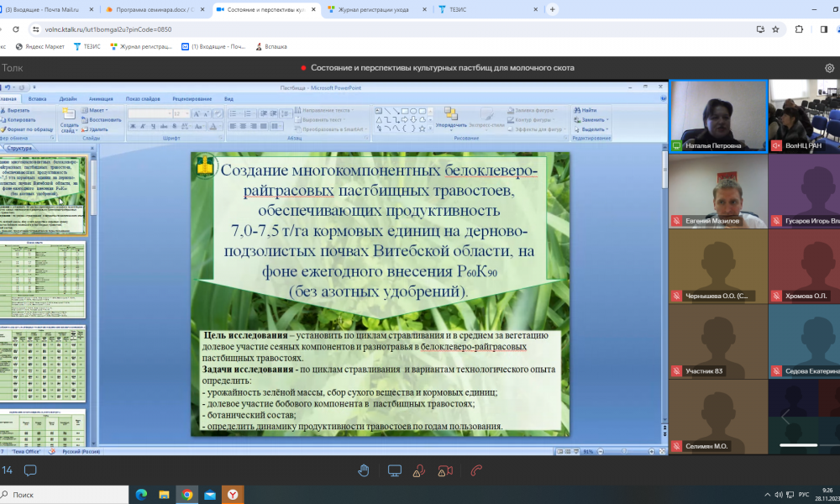The width and height of the screenshot is (840, 504).
Task: Open Chrome browser extensions puzzle icon
Action: coord(800,29)
